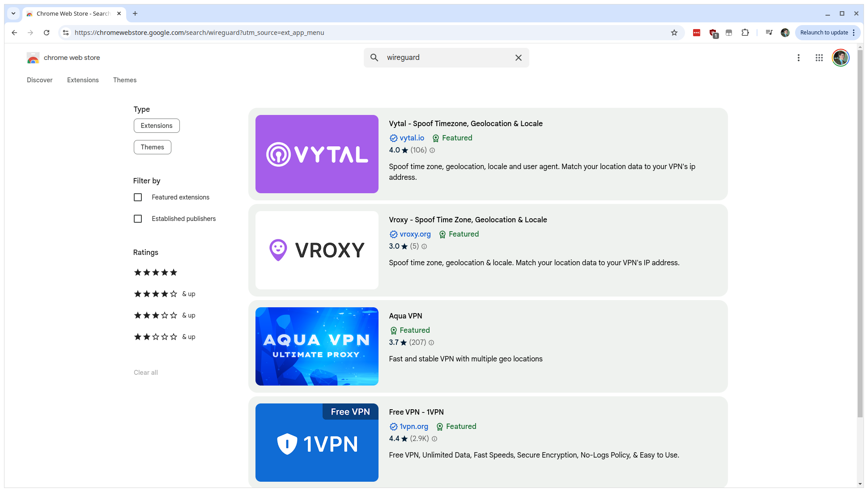Select the Extensions type filter chip
Image resolution: width=868 pixels, height=492 pixels.
157,126
